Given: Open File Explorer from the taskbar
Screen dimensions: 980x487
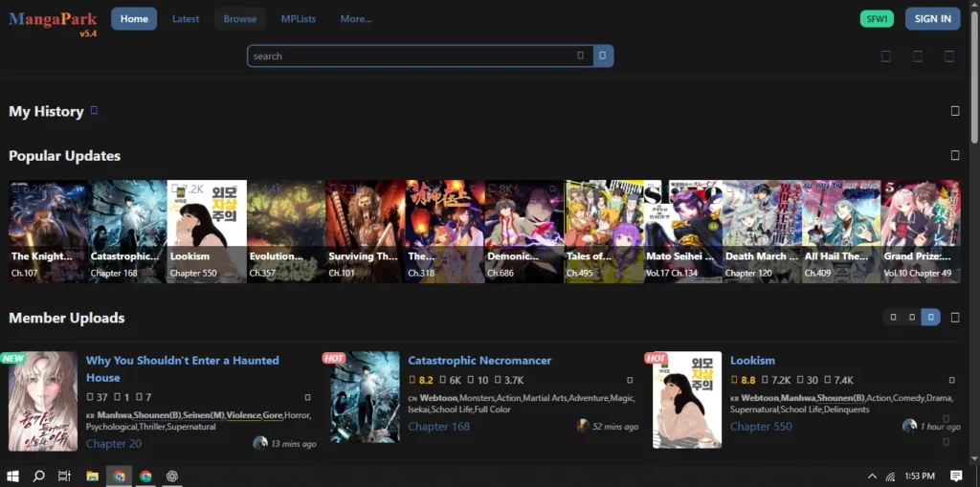Looking at the screenshot, I should point(93,476).
